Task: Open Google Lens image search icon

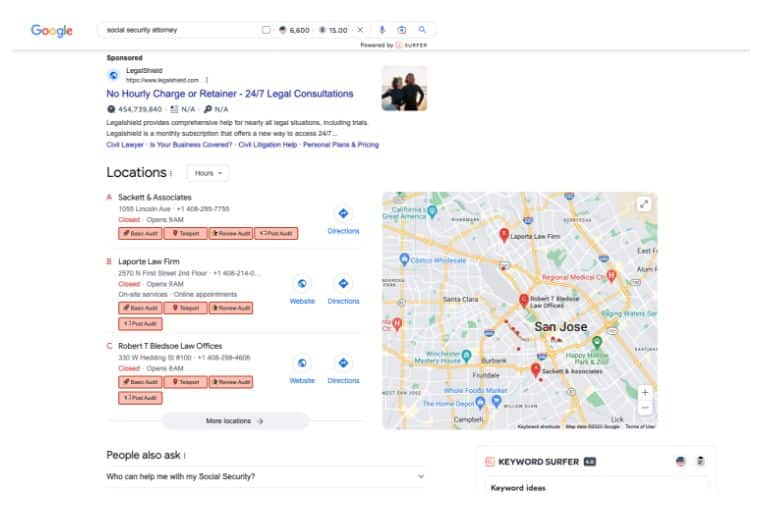Action: (x=402, y=30)
